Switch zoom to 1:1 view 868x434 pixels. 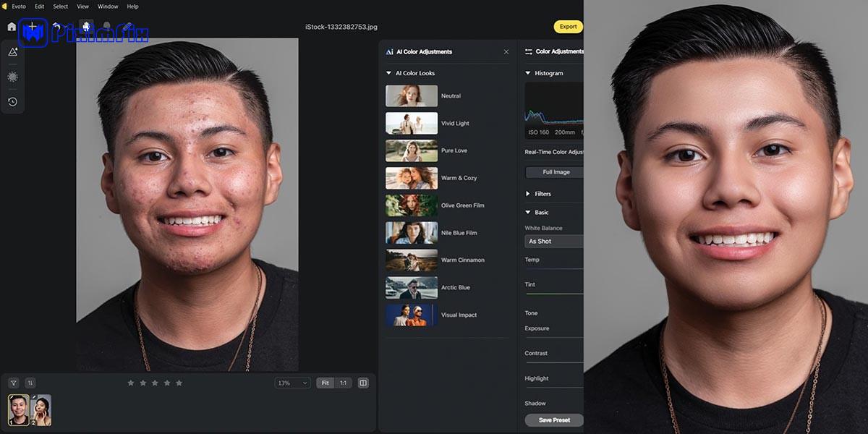coord(343,383)
